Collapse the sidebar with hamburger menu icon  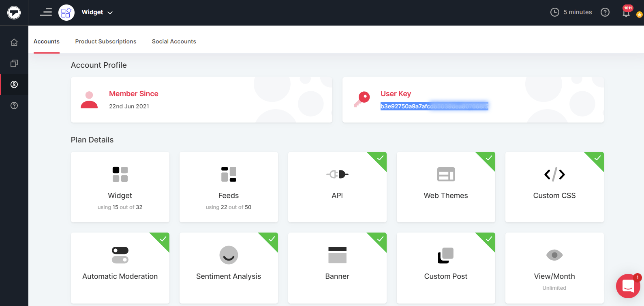(46, 12)
